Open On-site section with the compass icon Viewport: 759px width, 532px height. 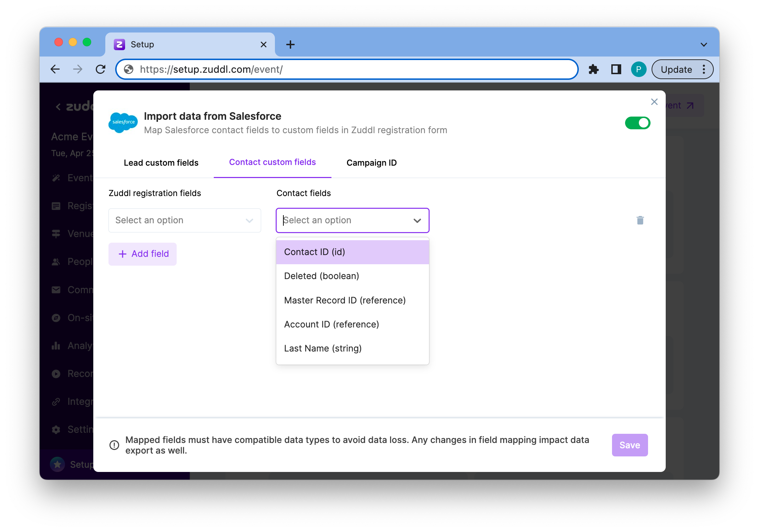57,318
